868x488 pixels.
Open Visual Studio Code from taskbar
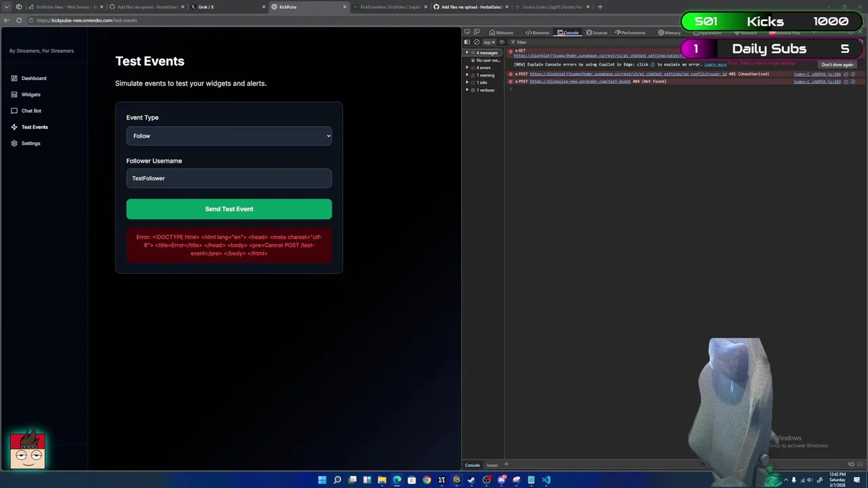click(546, 480)
